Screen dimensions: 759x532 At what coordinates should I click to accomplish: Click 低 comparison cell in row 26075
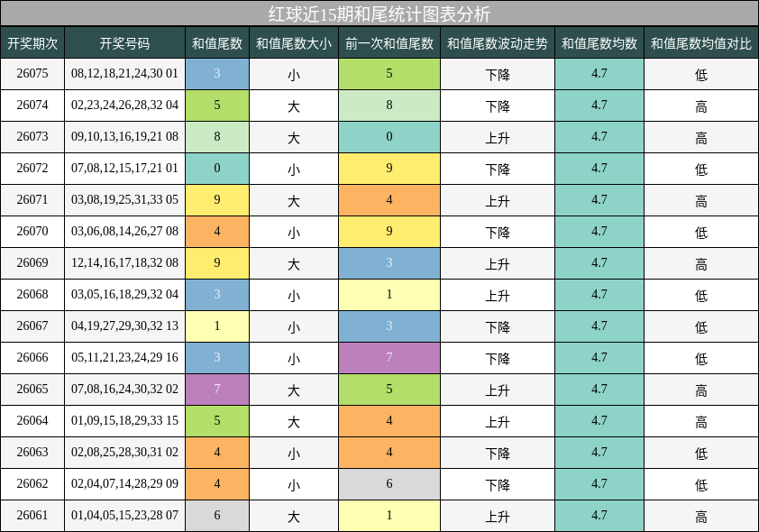tap(701, 74)
